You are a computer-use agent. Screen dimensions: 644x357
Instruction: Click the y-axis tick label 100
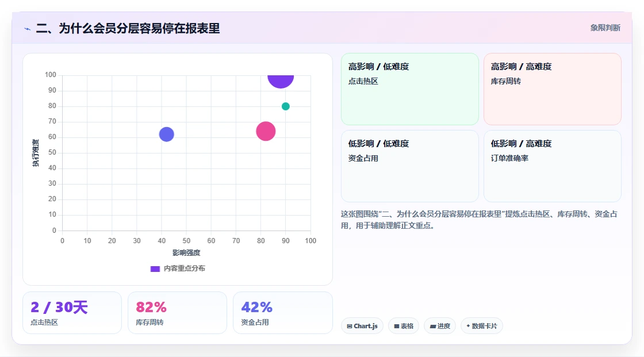51,75
